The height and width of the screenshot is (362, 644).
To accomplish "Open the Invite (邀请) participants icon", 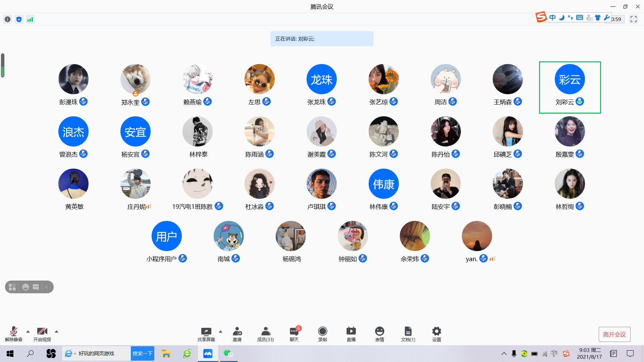I will pyautogui.click(x=237, y=334).
